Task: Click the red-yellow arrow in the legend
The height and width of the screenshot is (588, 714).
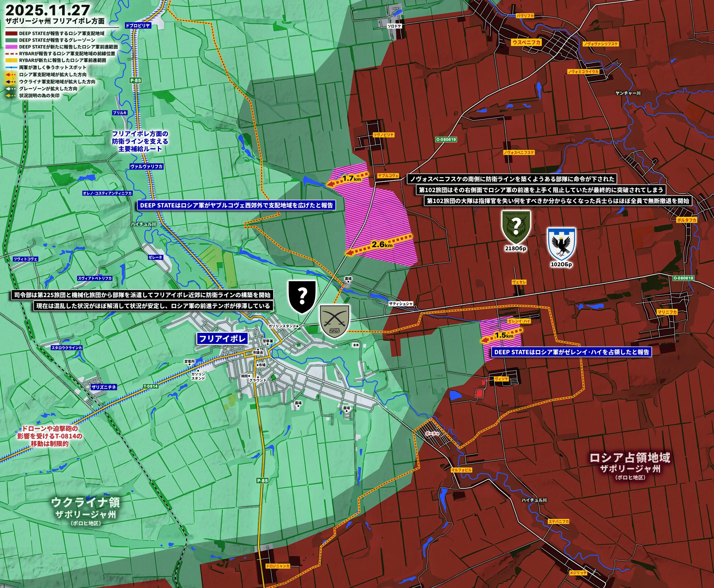Action: (x=11, y=74)
